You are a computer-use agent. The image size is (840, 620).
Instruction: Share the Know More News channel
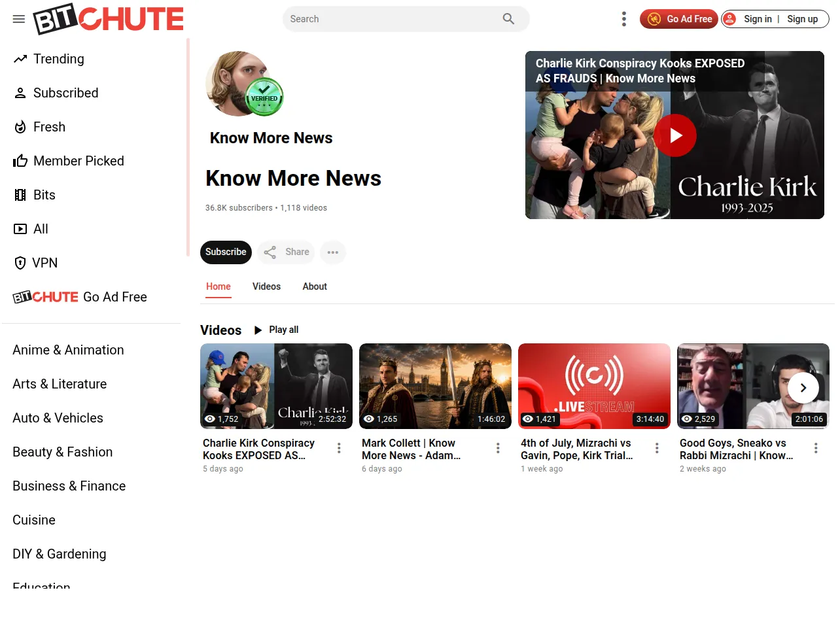[x=286, y=252]
